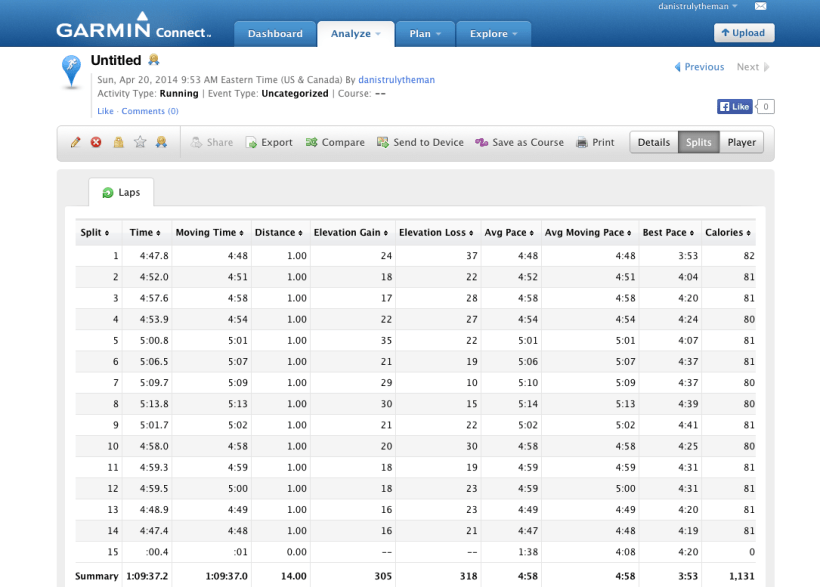Expand the Analyze menu dropdown
This screenshot has width=820, height=587.
(355, 33)
